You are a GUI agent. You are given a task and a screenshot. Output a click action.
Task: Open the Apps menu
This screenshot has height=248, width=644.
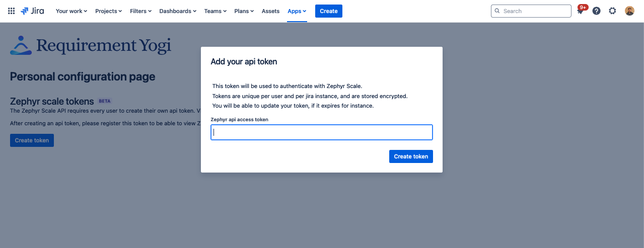297,11
